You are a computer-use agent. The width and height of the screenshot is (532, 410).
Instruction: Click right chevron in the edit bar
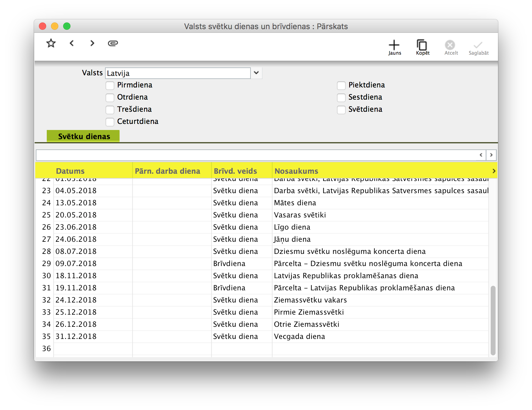(491, 155)
